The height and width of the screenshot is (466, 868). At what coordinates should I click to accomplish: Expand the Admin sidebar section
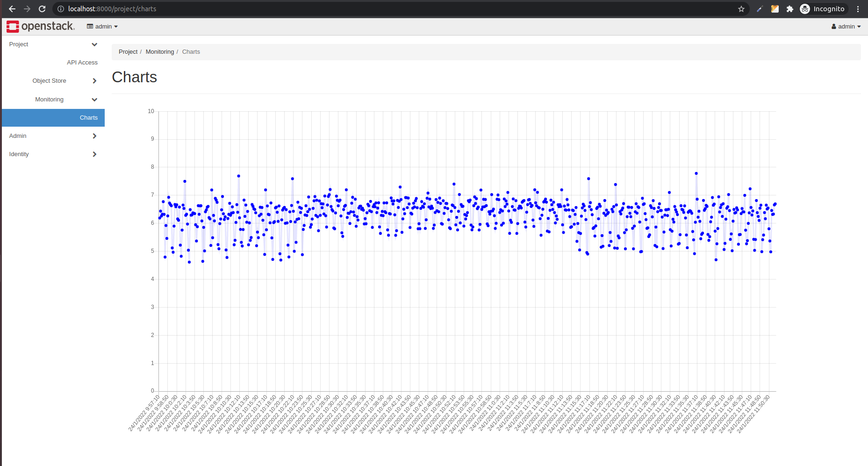(x=53, y=136)
